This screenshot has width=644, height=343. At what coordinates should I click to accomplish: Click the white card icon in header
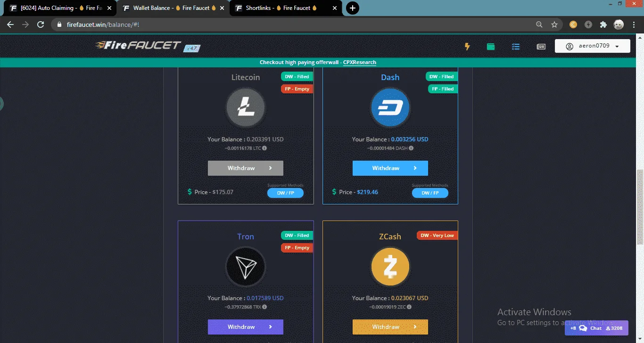coord(541,47)
